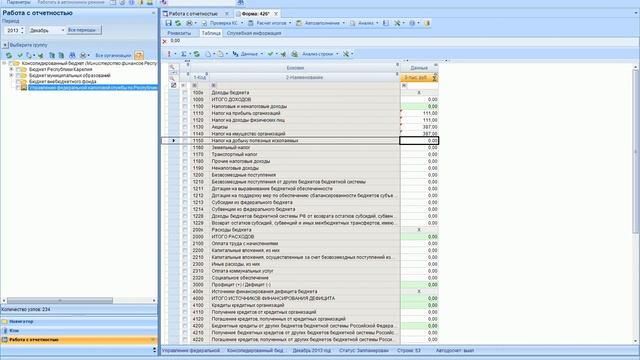Click the Все организации link in left toolbar

pos(113,55)
